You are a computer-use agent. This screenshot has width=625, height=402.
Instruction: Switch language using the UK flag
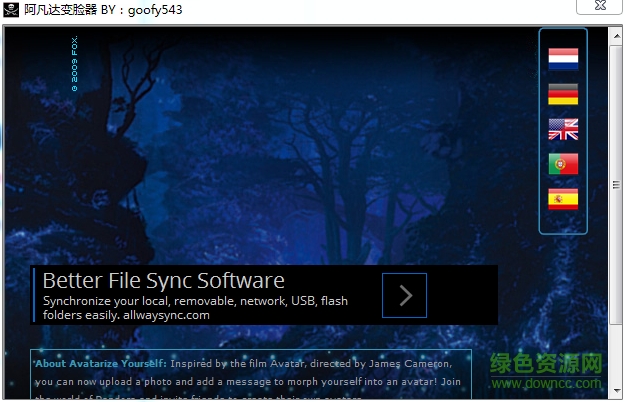click(563, 129)
